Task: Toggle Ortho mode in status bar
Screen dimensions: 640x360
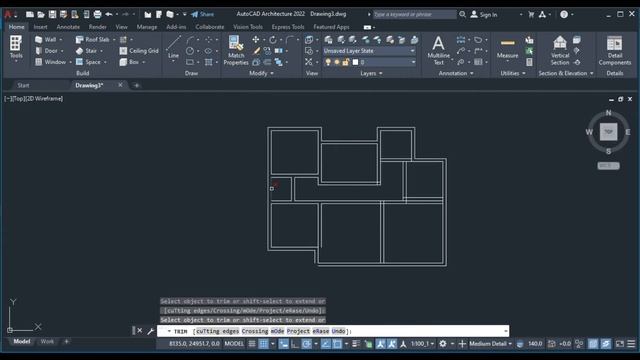Action: [x=295, y=344]
